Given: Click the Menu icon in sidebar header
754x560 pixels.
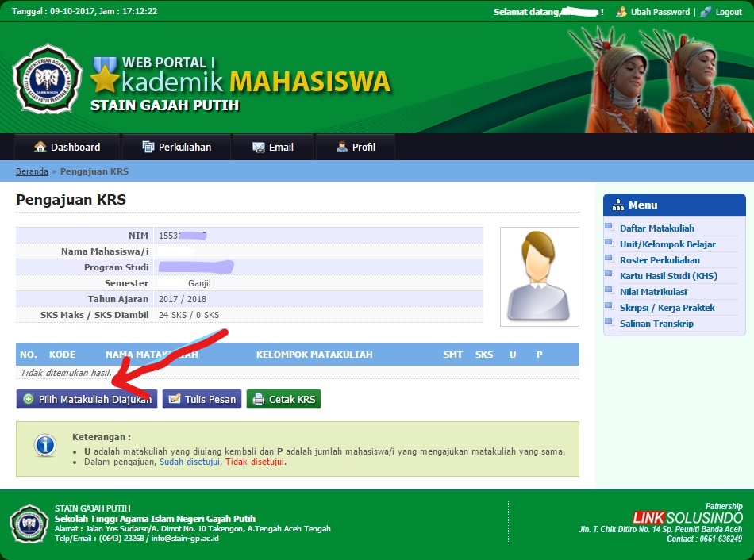Looking at the screenshot, I should [x=617, y=205].
